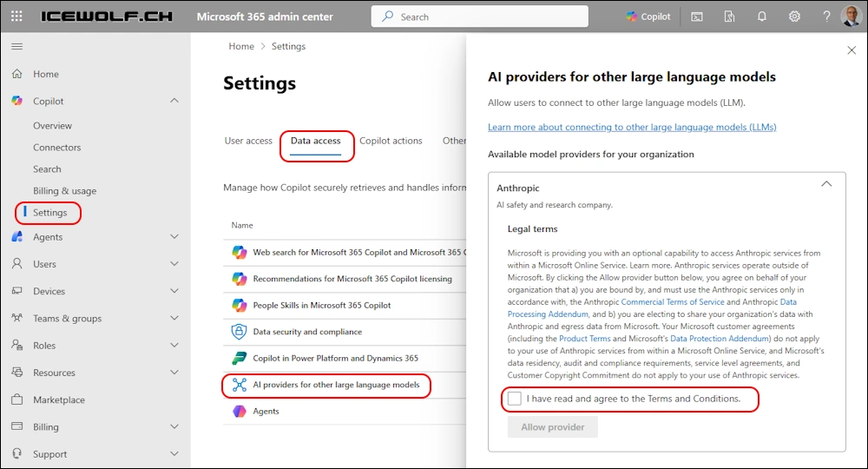Open Anthropic Commercial Terms of Service link

672,301
